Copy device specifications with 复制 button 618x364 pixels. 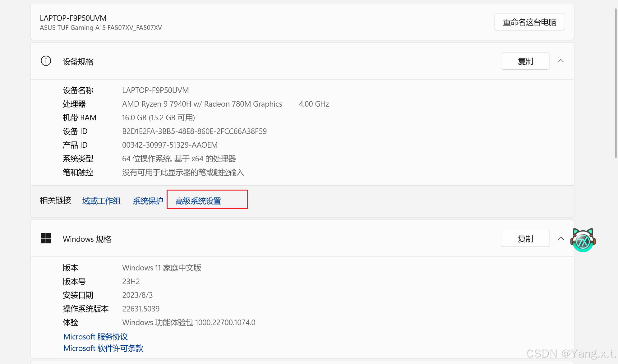click(525, 61)
